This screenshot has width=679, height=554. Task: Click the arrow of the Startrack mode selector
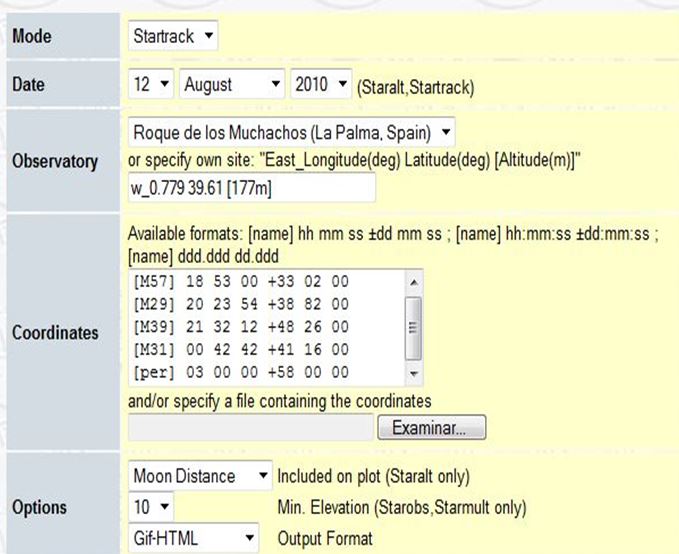[208, 37]
